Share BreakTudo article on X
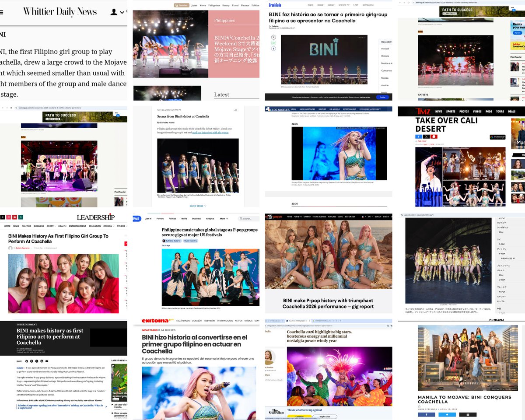This screenshot has height=420, width=525. tap(273, 37)
